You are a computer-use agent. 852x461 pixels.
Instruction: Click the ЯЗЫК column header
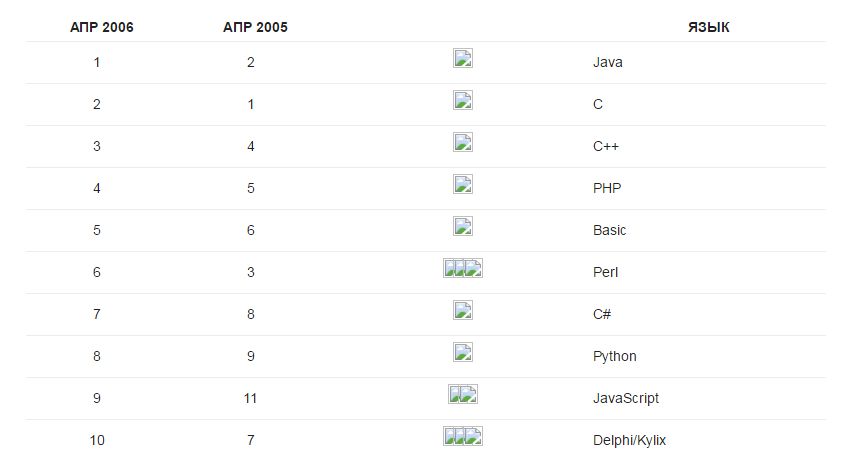coord(709,27)
